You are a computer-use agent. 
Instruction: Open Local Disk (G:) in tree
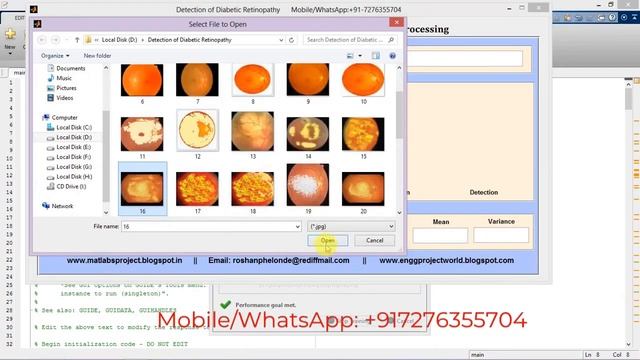tap(69, 167)
